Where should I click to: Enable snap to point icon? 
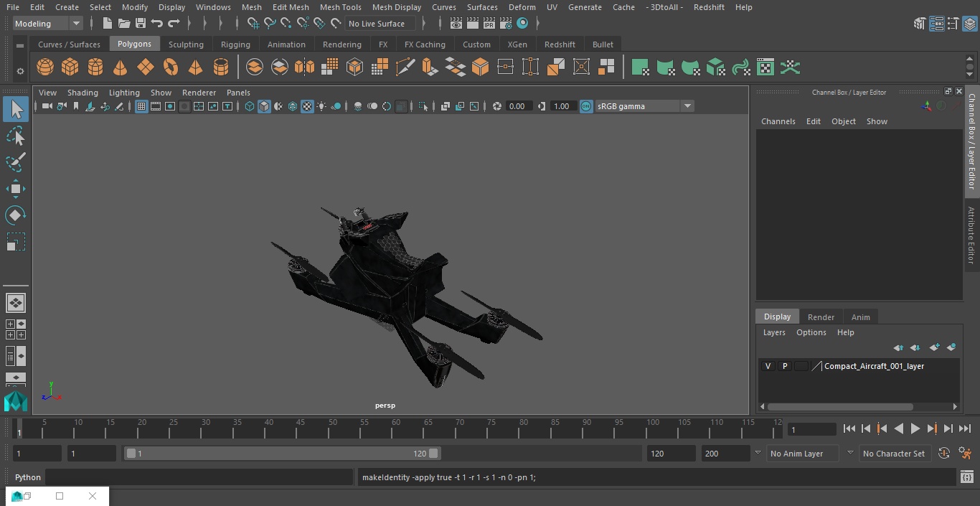pos(286,24)
